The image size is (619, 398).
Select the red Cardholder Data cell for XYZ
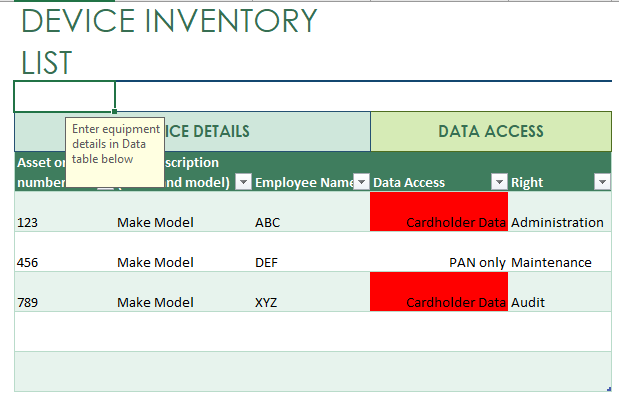click(439, 291)
